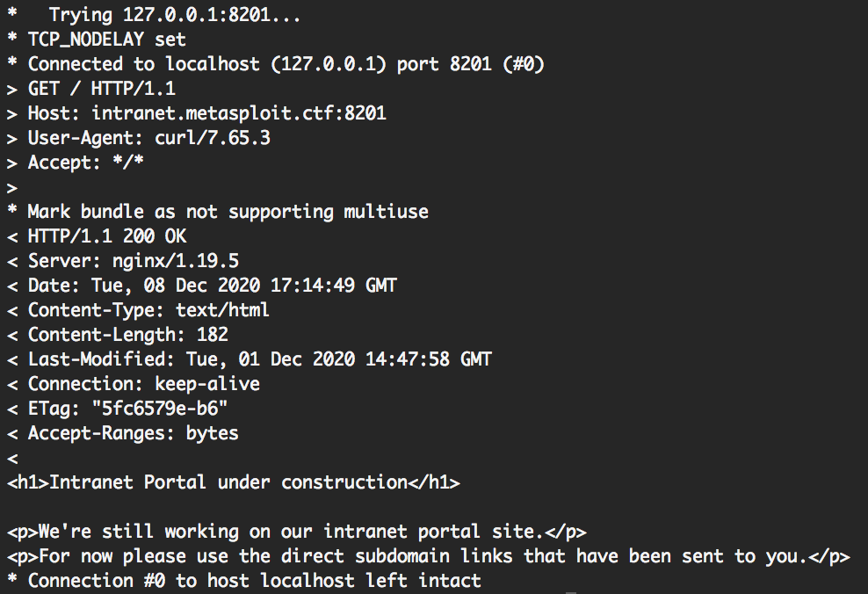The height and width of the screenshot is (594, 868).
Task: Click the Connection #0 left intact line
Action: [254, 581]
